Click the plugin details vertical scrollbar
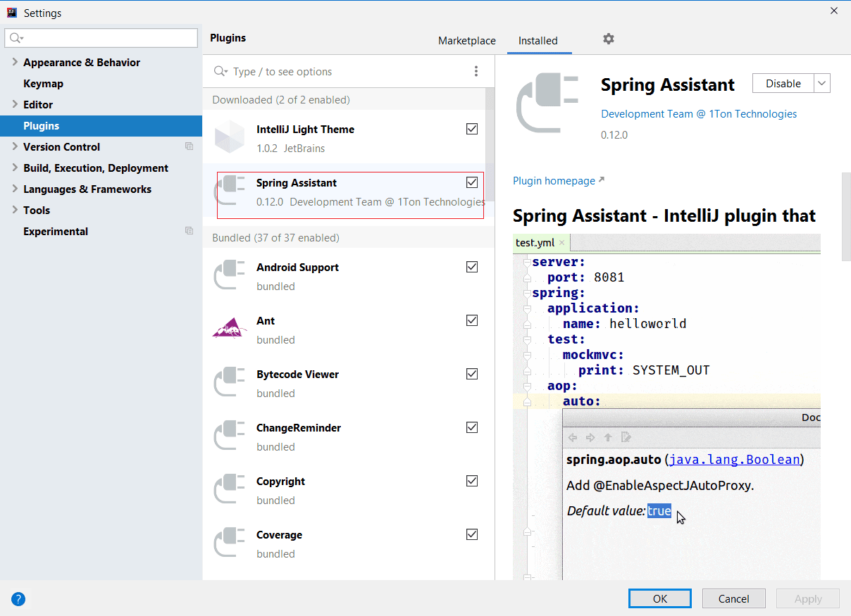The height and width of the screenshot is (616, 851). point(846,217)
